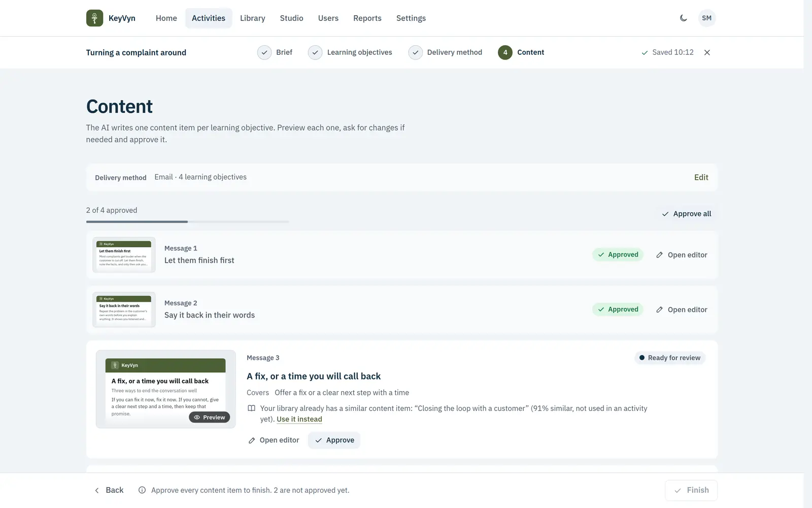Open editor for Message 3
812x508 pixels.
274,440
